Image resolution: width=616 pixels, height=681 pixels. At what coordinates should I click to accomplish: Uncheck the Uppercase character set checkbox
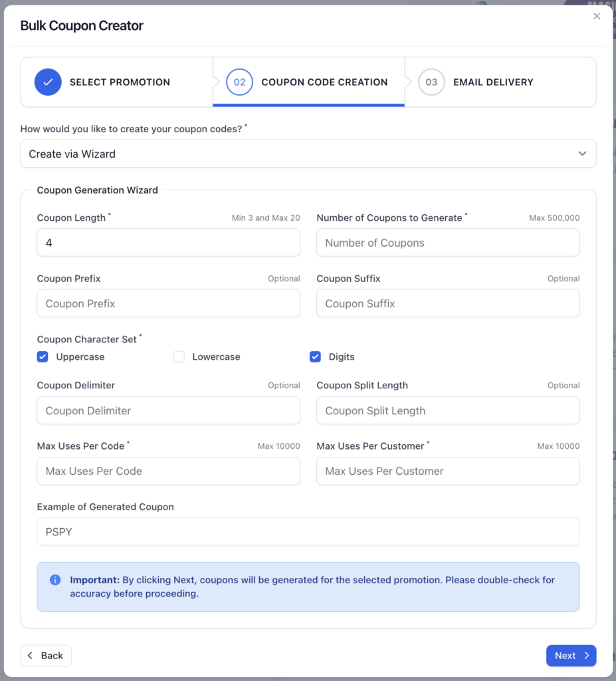click(43, 356)
